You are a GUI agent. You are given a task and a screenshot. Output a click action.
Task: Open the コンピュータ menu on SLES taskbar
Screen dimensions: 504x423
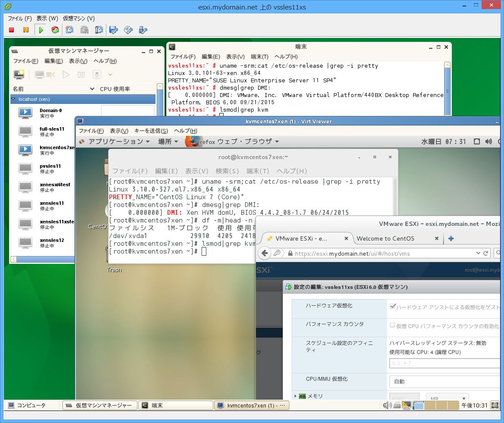[x=27, y=405]
